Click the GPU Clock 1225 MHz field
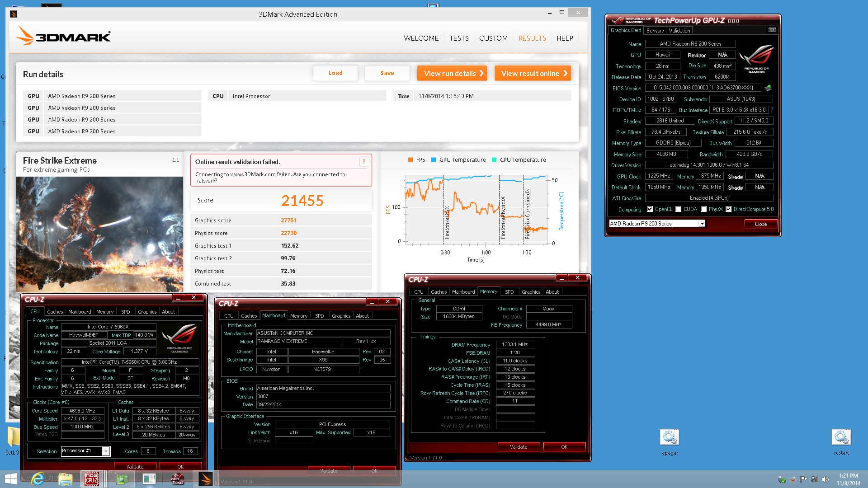868x488 pixels. (x=659, y=176)
